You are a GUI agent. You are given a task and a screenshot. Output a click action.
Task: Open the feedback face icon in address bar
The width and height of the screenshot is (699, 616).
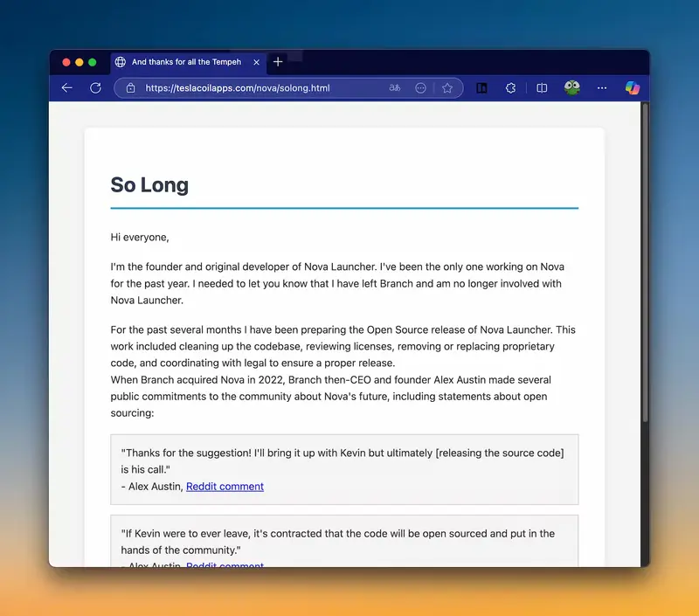click(x=420, y=87)
